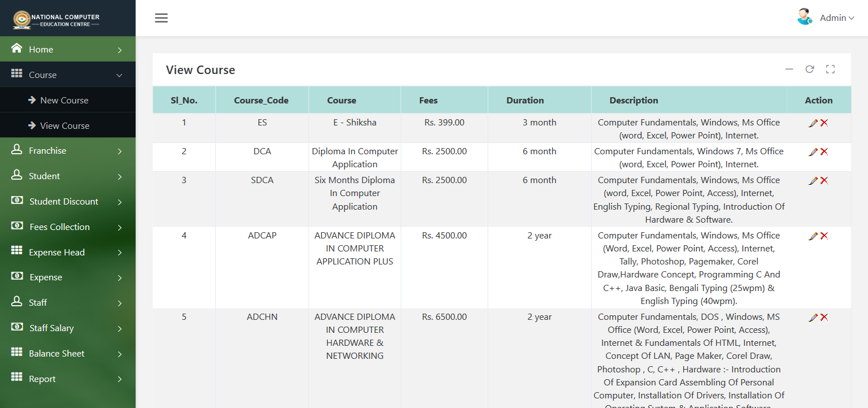Click the Expense Head grid icon
Screen dimensions: 868x408
(x=17, y=251)
